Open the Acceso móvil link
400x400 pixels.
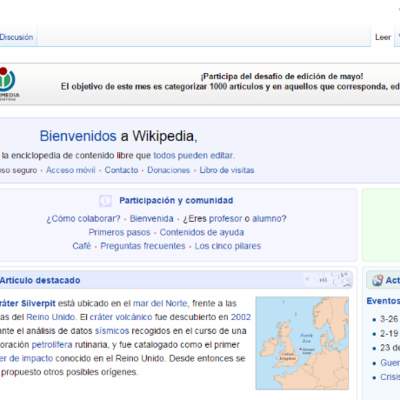coord(71,170)
